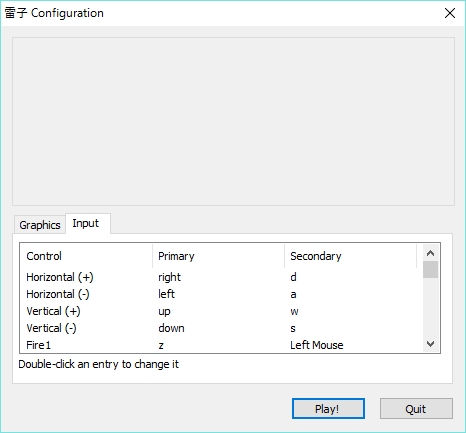This screenshot has width=466, height=433.
Task: Select the Vertical (-) control row
Action: click(221, 328)
